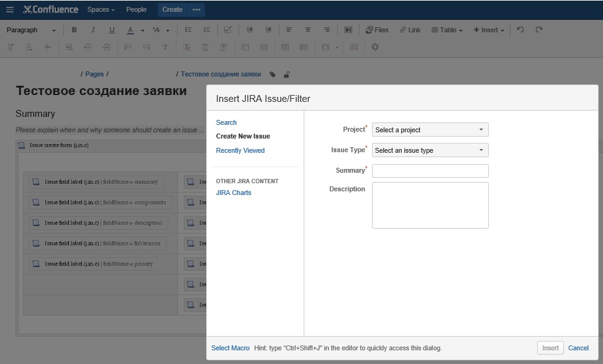Click the Insert button in dialog
603x364 pixels.
point(550,348)
